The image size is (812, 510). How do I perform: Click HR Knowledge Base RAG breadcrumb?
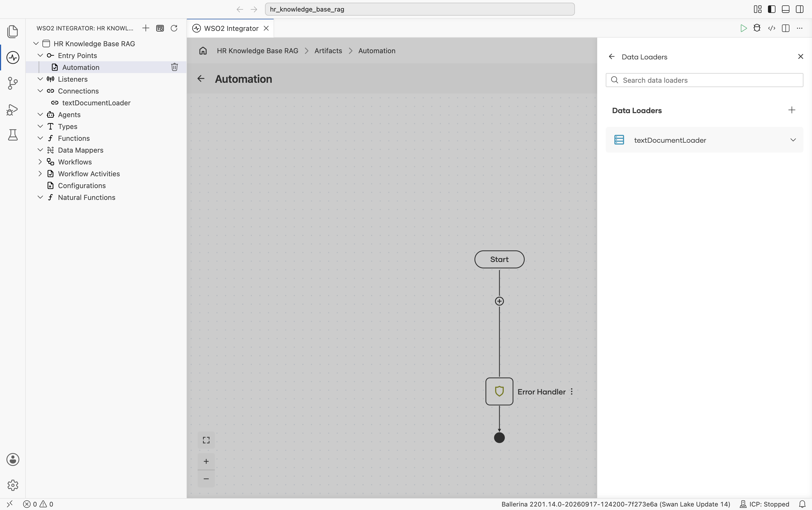pos(257,51)
